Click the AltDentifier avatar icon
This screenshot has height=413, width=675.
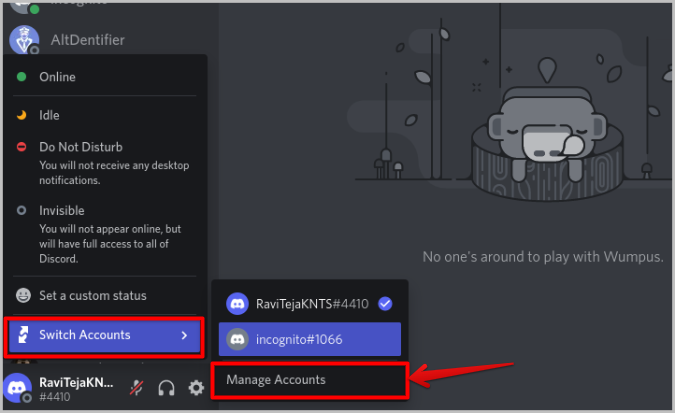click(24, 39)
